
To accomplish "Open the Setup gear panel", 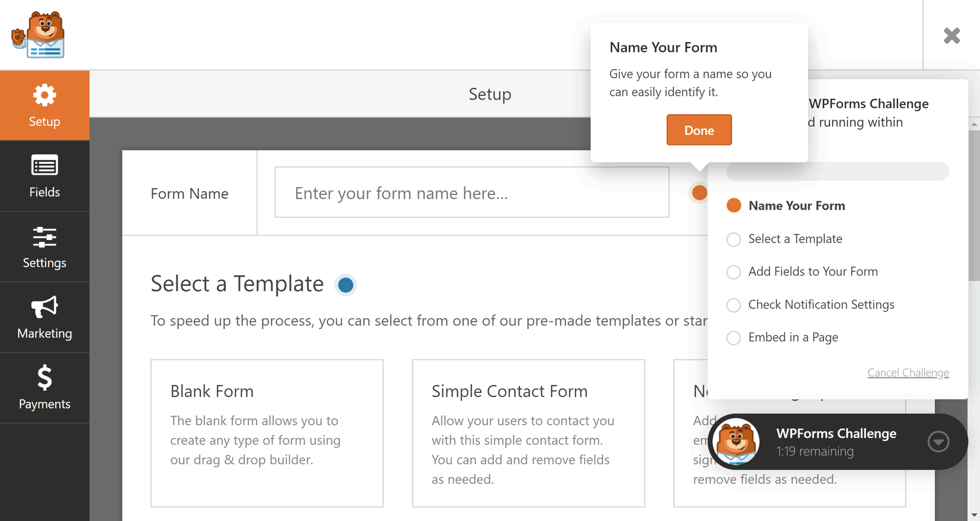I will (x=45, y=105).
